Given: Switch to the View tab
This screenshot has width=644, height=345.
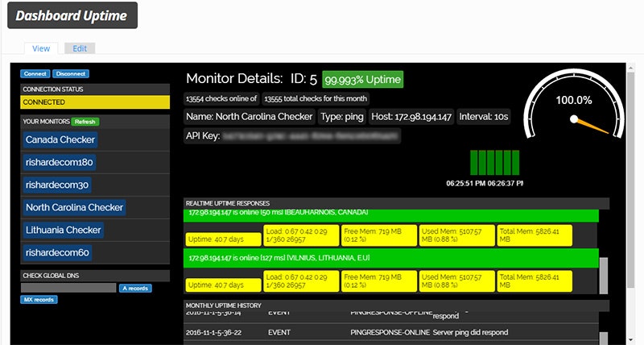Looking at the screenshot, I should click(x=41, y=48).
